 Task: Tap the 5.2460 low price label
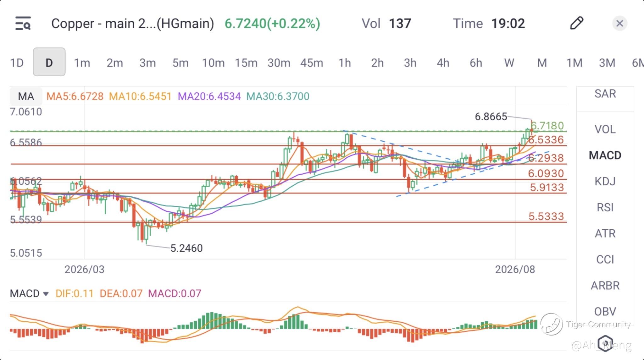(x=186, y=248)
